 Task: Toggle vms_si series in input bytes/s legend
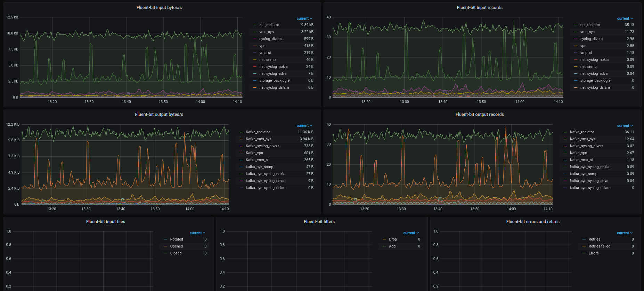[x=265, y=53]
